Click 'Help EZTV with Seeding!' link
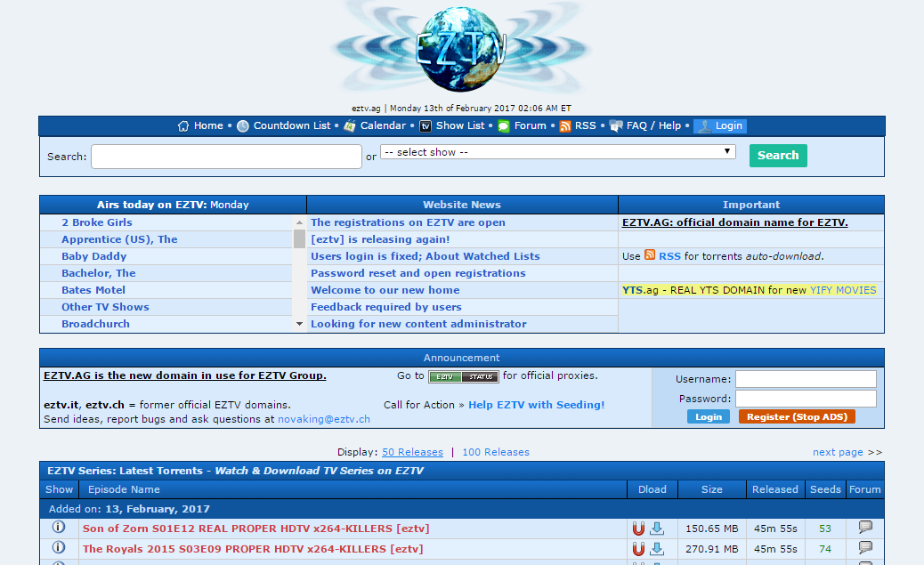 coord(536,405)
